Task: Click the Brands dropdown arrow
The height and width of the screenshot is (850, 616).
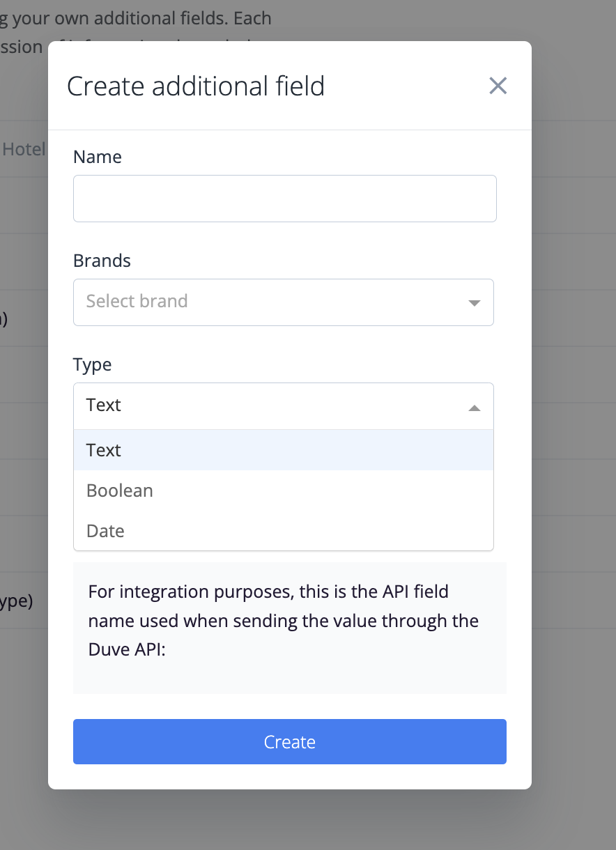Action: [x=475, y=303]
